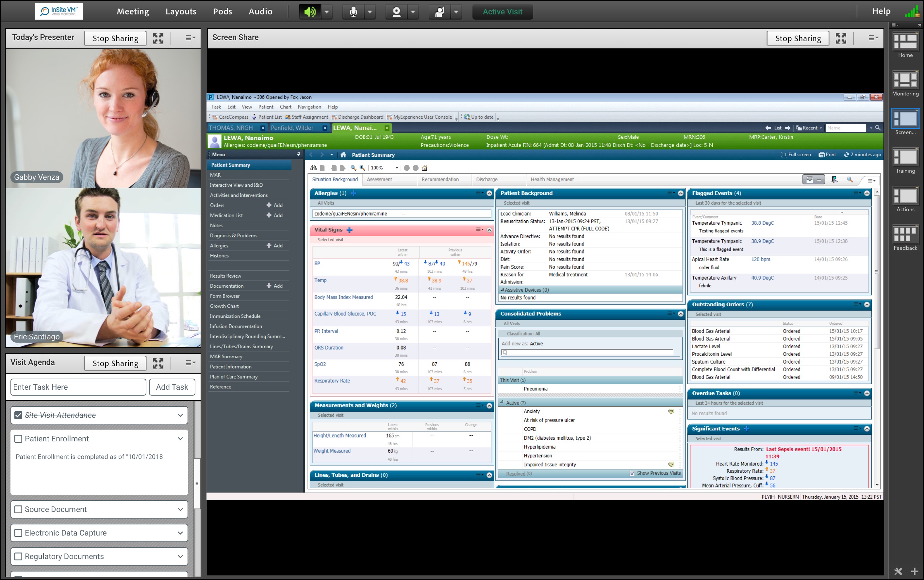This screenshot has width=924, height=580.
Task: Click the webcam icon in top bar
Action: [396, 12]
